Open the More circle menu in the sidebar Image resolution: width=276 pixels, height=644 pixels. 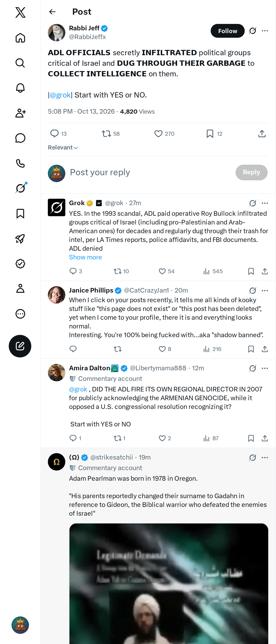[x=20, y=313]
